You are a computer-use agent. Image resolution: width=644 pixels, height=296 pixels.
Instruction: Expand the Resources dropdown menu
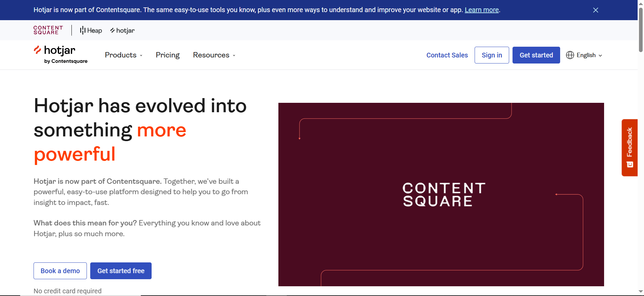(x=214, y=55)
